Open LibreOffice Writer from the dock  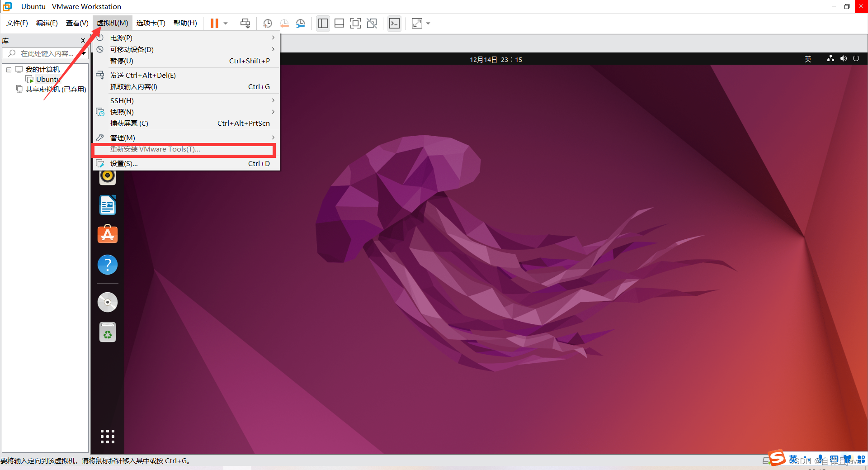tap(108, 205)
